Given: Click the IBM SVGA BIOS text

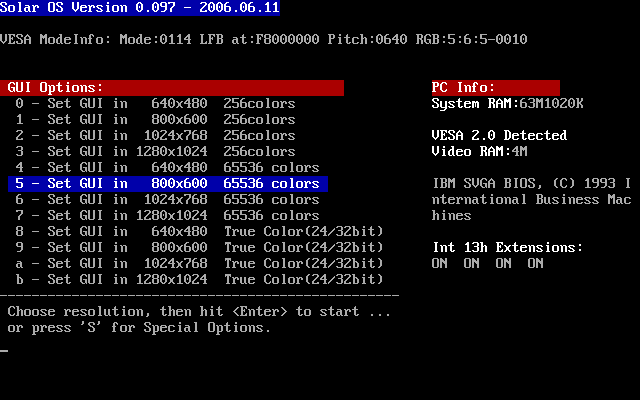Looking at the screenshot, I should 531,200.
